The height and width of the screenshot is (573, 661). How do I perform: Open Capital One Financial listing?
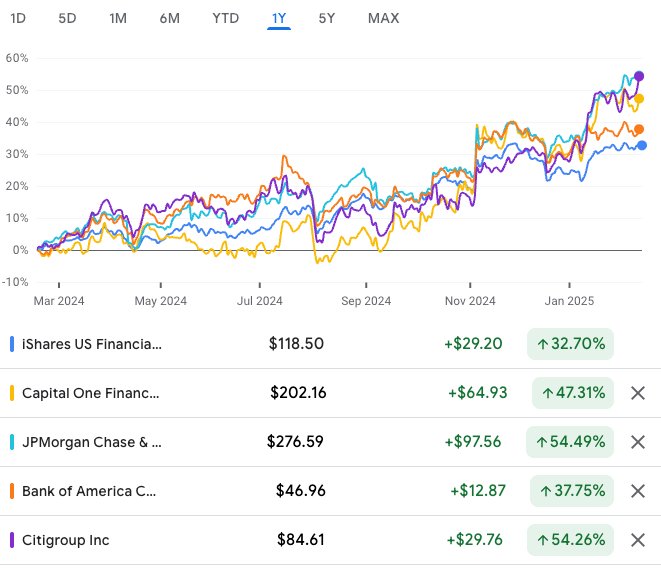click(91, 393)
